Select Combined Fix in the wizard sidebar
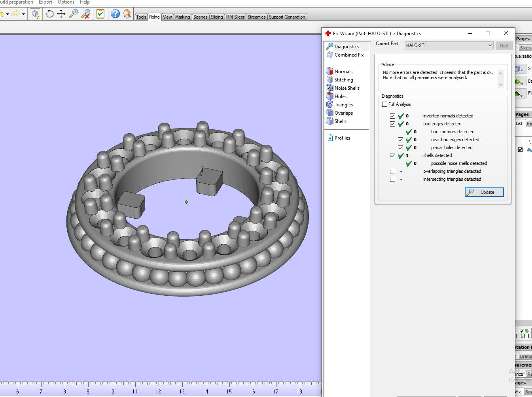The image size is (532, 397). 348,55
